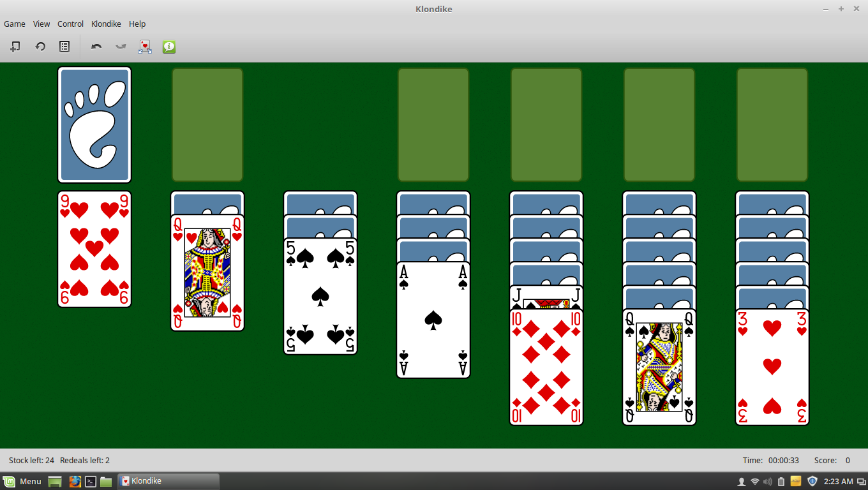The height and width of the screenshot is (490, 868).
Task: Minimize the Klondike window
Action: [x=826, y=9]
